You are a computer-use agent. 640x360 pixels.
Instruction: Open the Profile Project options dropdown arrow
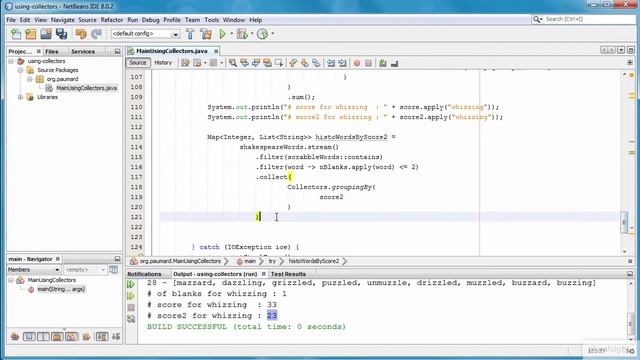coord(273,34)
